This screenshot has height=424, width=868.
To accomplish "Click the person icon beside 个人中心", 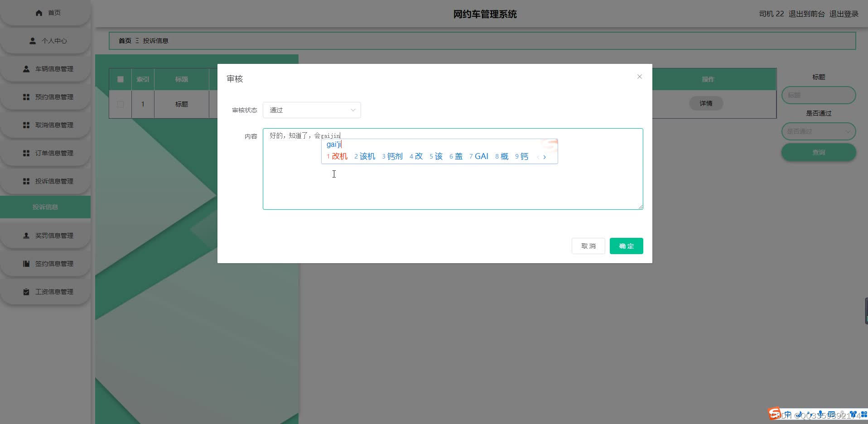I will pyautogui.click(x=33, y=41).
